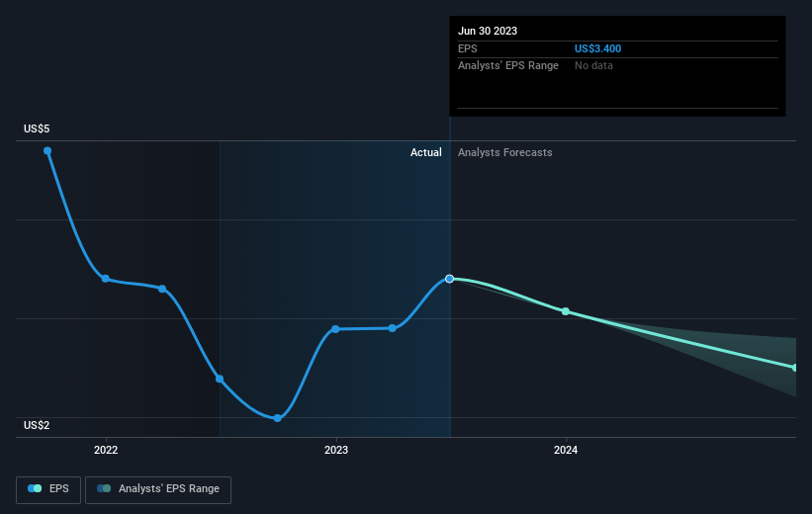Viewport: 812px width, 514px height.
Task: Click the No data value in tooltip
Action: pyautogui.click(x=593, y=66)
